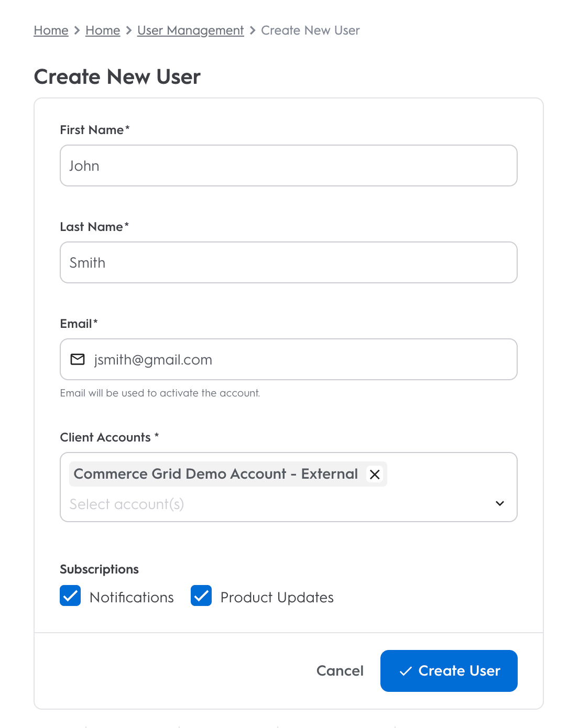Cancel the new user form
Image resolution: width=568 pixels, height=728 pixels.
(340, 671)
